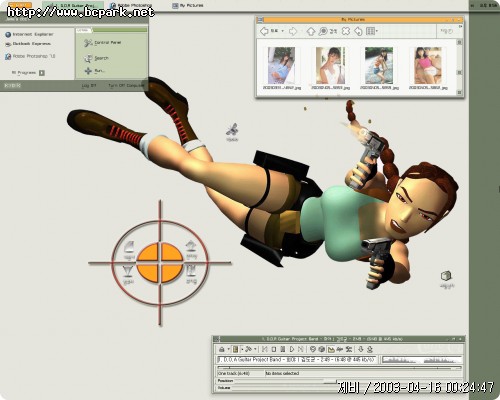
Task: Click the down arrow icon in player toolbar
Action: tap(360, 349)
